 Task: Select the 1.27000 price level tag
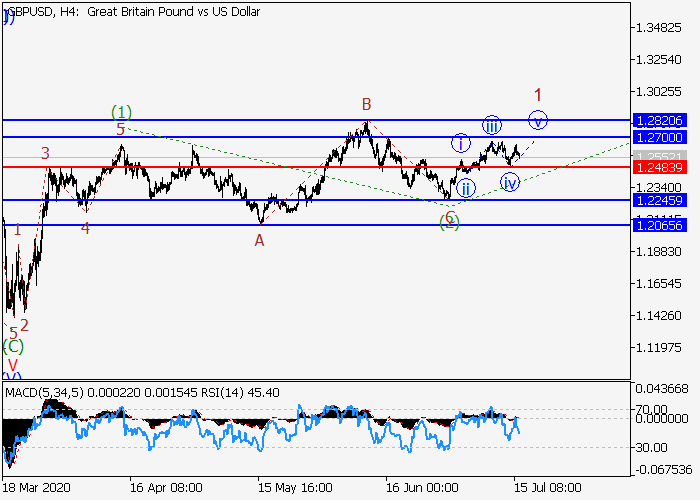[659, 136]
